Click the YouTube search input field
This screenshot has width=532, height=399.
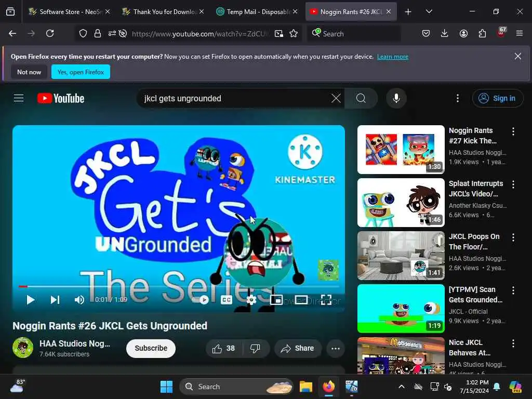(x=236, y=98)
